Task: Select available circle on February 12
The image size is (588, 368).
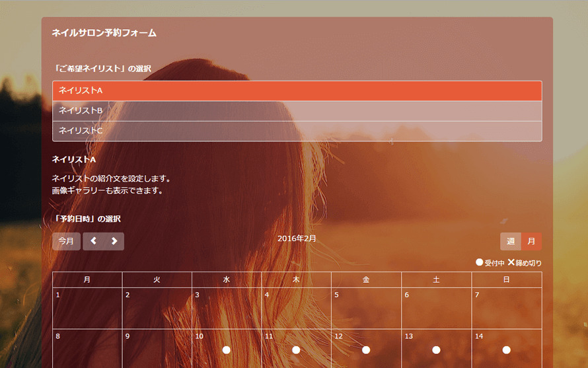Action: pos(366,350)
